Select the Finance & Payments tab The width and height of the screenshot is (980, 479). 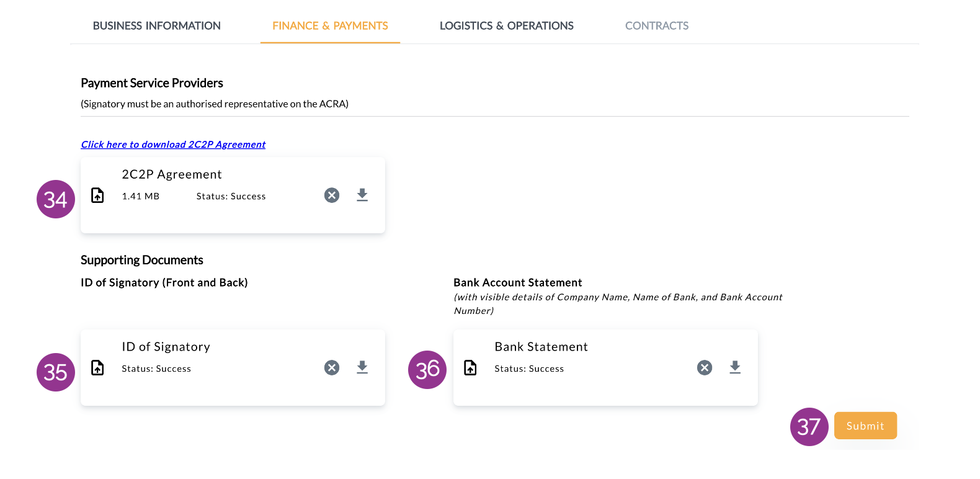[x=330, y=25]
